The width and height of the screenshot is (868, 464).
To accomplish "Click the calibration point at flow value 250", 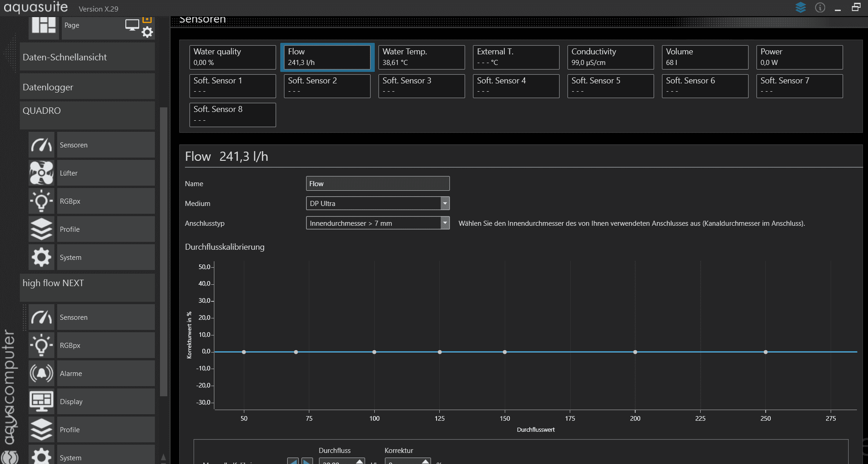I will pyautogui.click(x=766, y=352).
